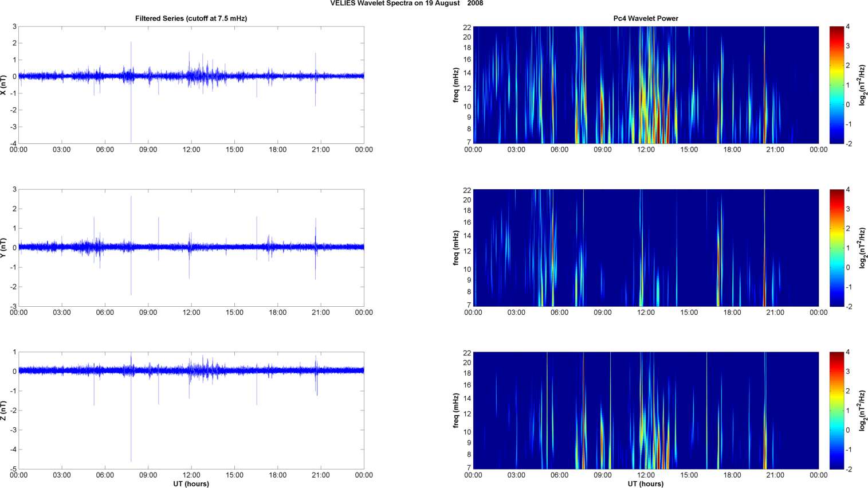Screen dimensions: 868x488
Task: Click the freq (mHz) label of top spectrogram
Action: [x=456, y=85]
